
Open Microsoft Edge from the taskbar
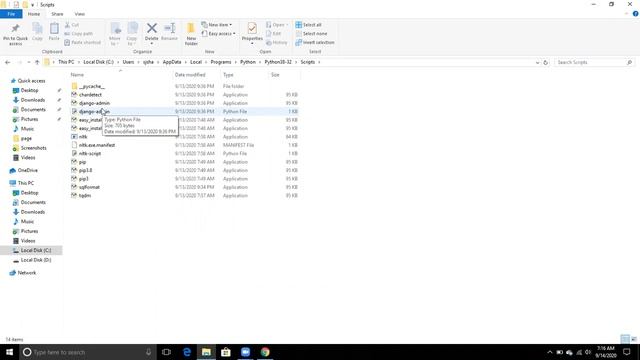coord(187,352)
